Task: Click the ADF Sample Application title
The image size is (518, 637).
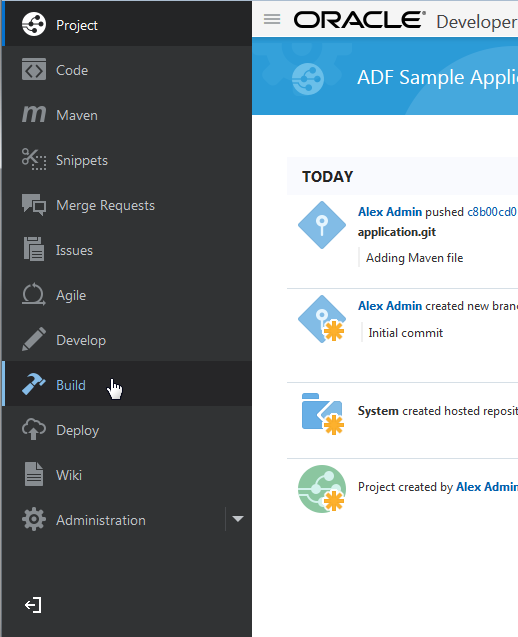Action: click(437, 77)
